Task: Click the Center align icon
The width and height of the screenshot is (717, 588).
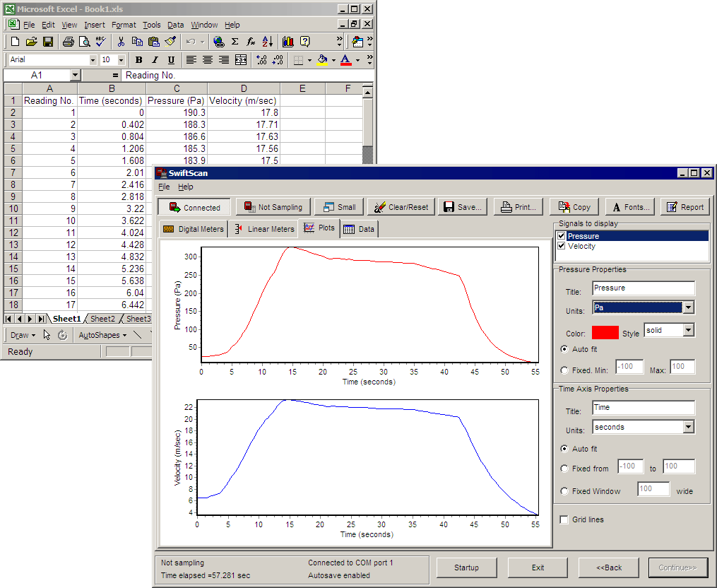Action: tap(208, 60)
